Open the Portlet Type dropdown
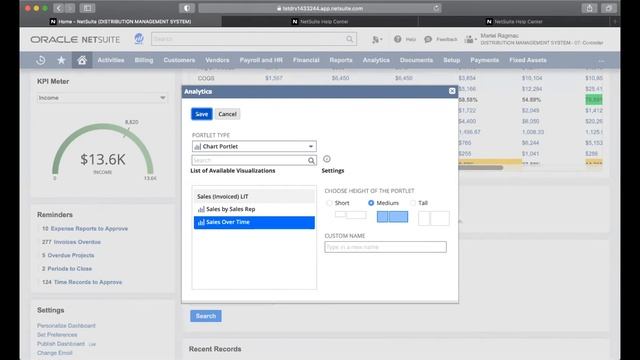640x360 pixels. coord(254,146)
